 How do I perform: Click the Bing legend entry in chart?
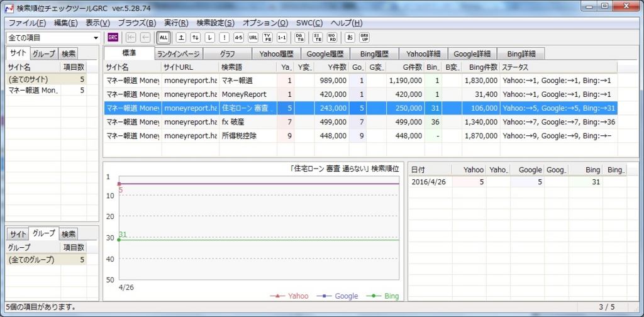tap(382, 296)
